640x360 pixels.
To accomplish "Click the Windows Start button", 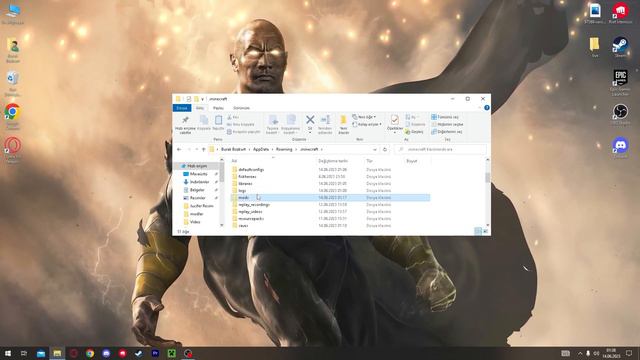I will point(7,353).
